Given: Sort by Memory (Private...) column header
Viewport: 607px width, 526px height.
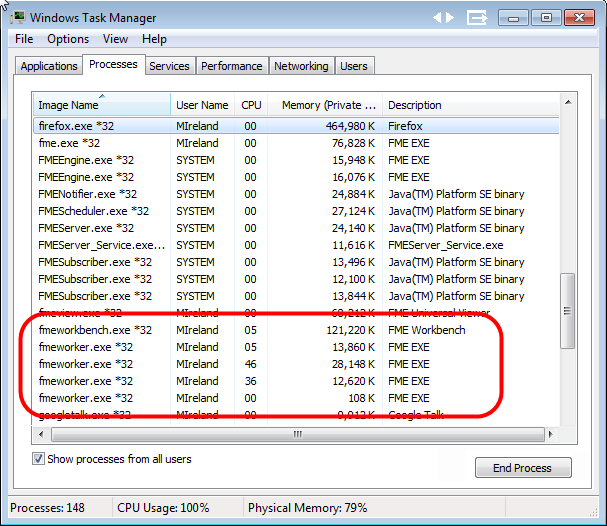Looking at the screenshot, I should click(325, 105).
